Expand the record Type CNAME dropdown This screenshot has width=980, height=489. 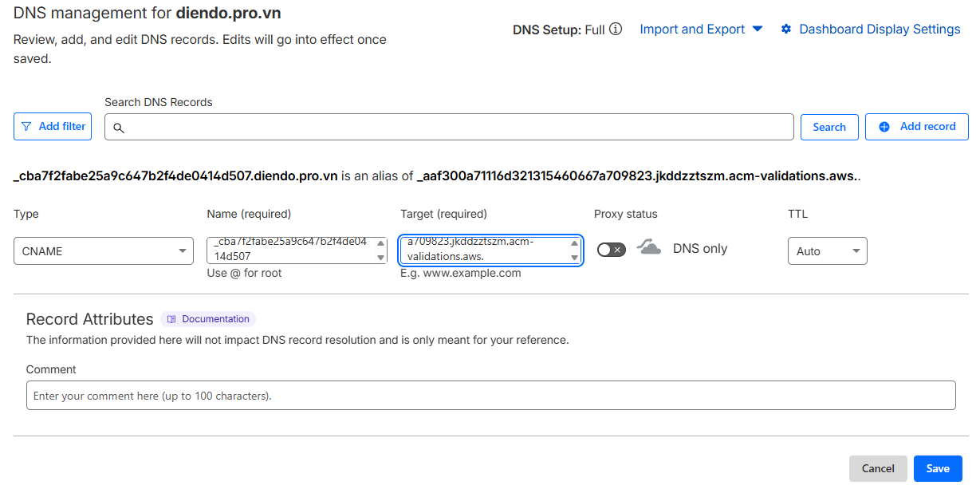click(x=104, y=251)
